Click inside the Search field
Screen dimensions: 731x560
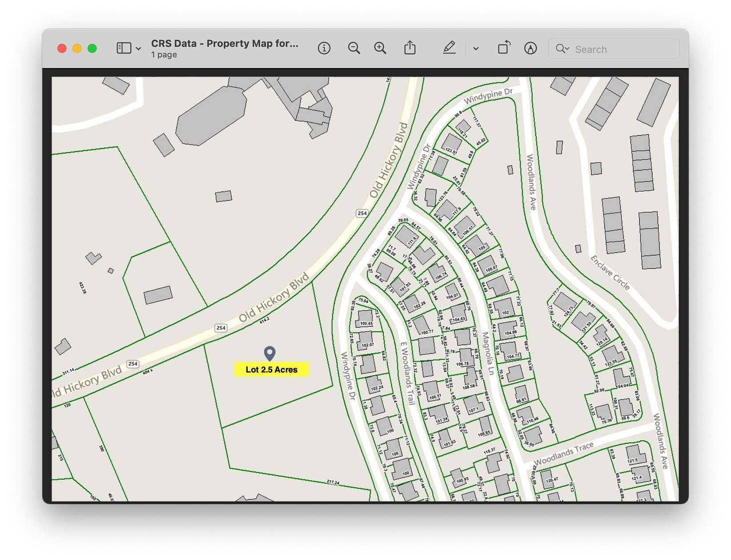[x=614, y=49]
